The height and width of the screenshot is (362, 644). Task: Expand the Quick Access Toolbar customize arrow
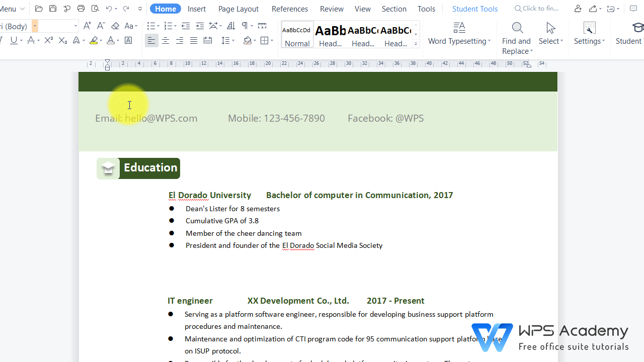[140, 9]
